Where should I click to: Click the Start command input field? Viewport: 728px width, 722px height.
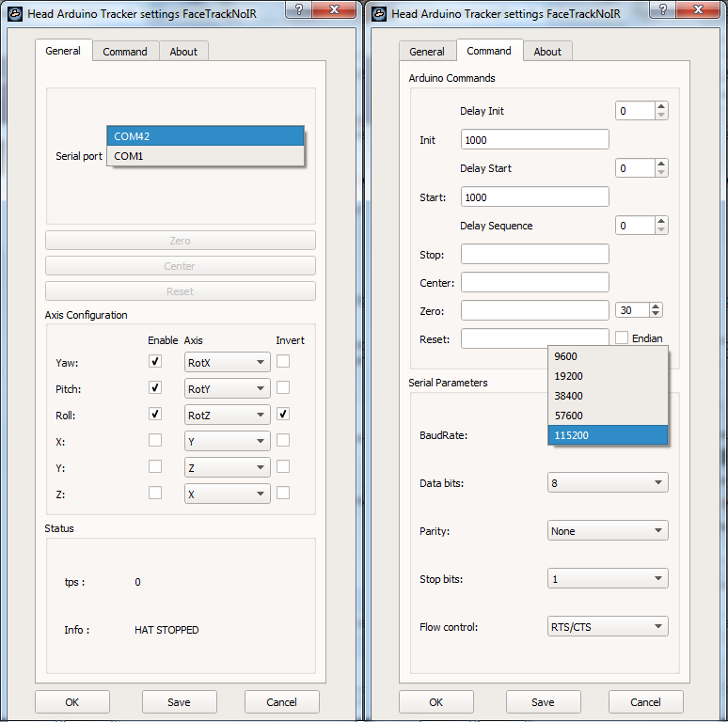coord(535,196)
